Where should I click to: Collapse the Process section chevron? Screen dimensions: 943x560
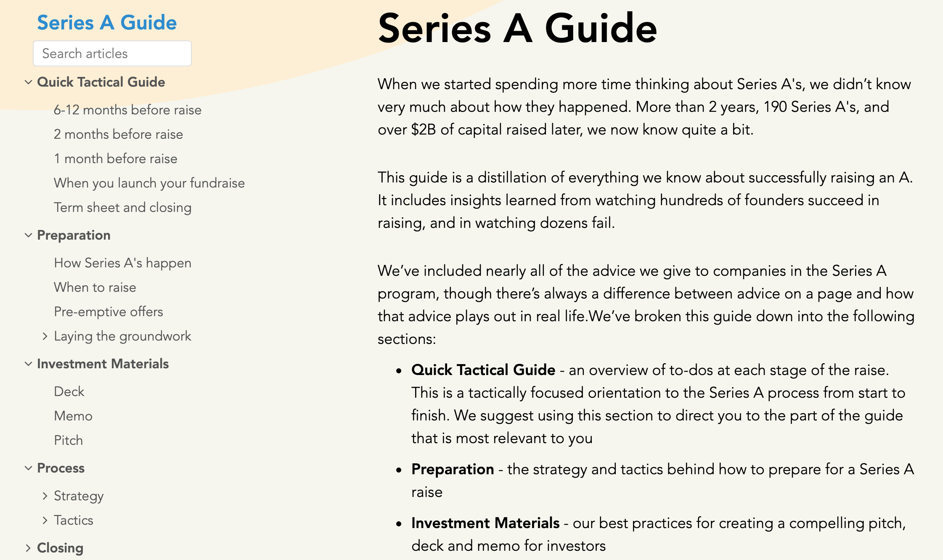coord(28,468)
